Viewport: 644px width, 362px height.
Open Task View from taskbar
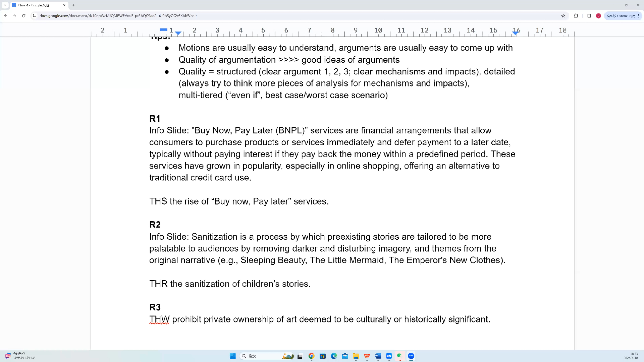point(300,356)
